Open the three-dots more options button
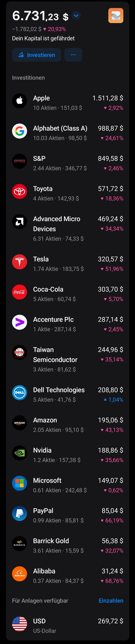 (x=73, y=55)
